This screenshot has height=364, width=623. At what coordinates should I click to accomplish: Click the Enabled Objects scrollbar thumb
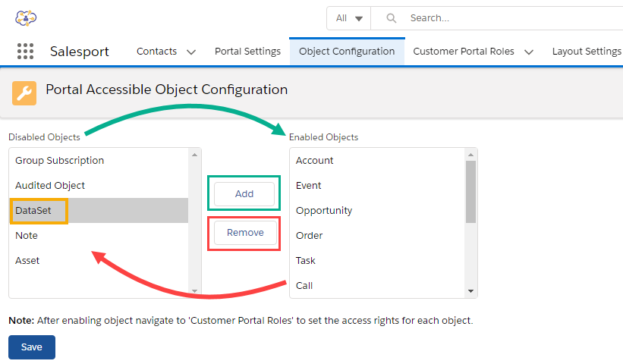471,190
